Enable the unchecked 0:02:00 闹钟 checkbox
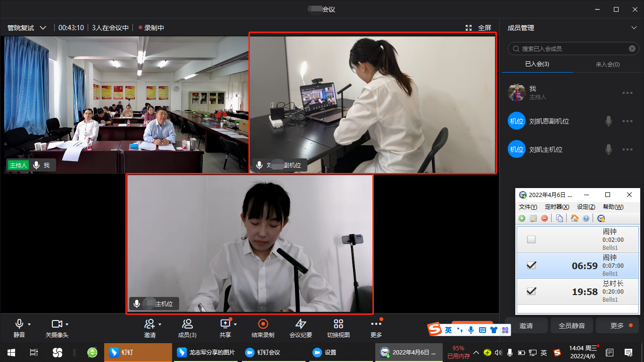The width and height of the screenshot is (644, 362). (x=531, y=239)
